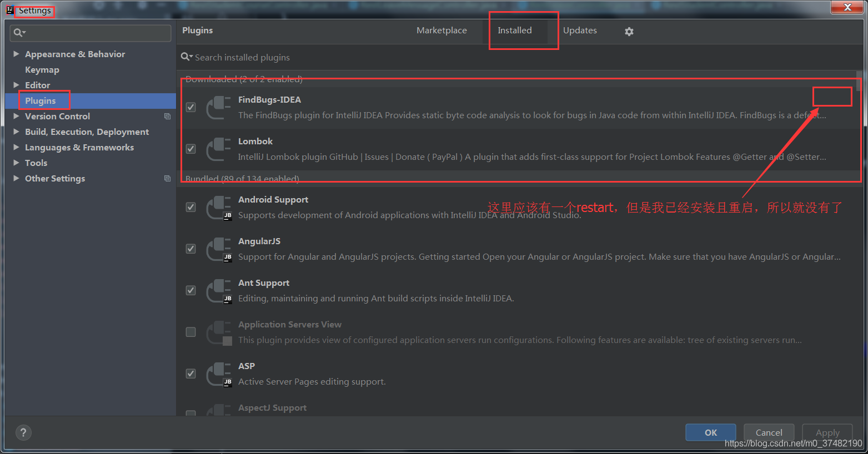Viewport: 868px width, 454px height.
Task: Select the AngularJS plugin name
Action: pos(259,241)
